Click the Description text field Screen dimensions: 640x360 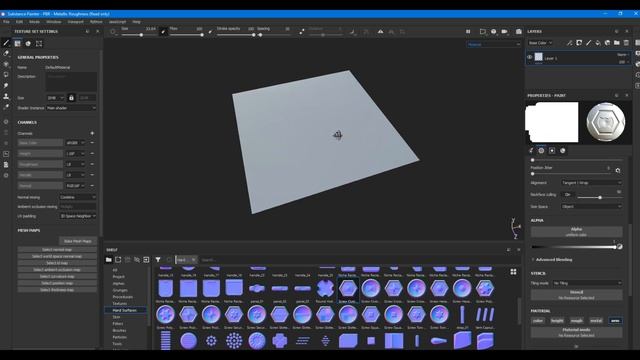pyautogui.click(x=71, y=82)
